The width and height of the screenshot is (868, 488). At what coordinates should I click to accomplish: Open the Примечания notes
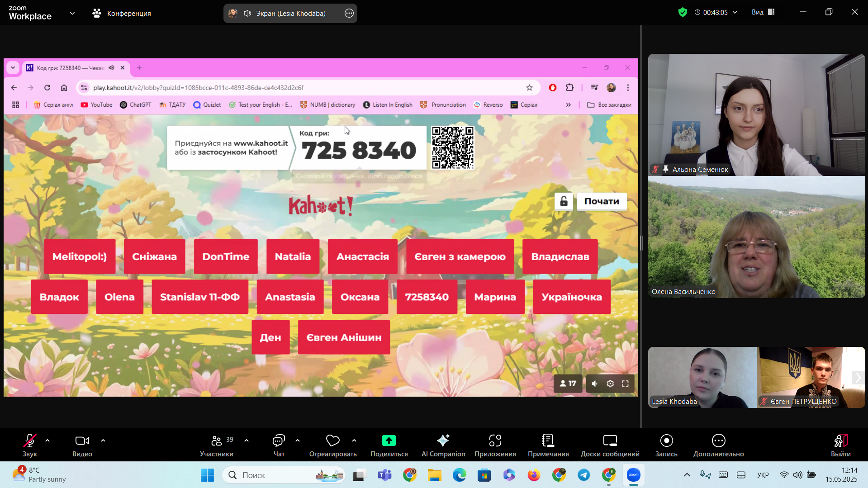(x=548, y=445)
